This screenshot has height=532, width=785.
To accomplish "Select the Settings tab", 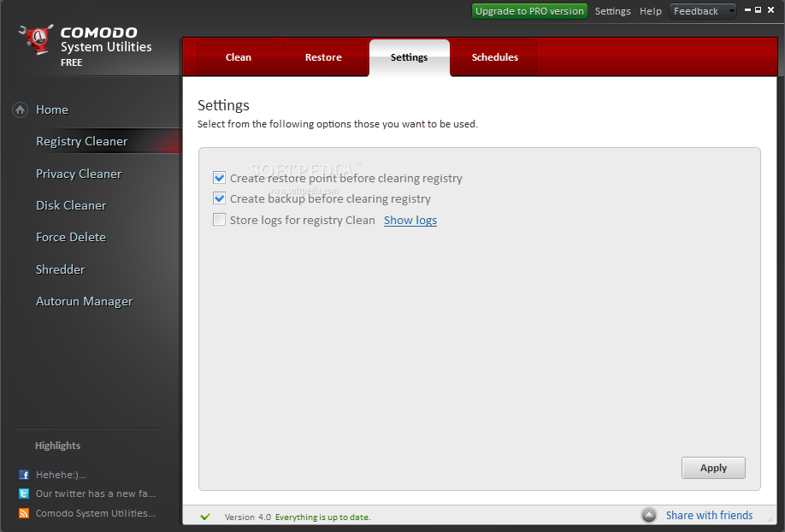I will click(409, 57).
